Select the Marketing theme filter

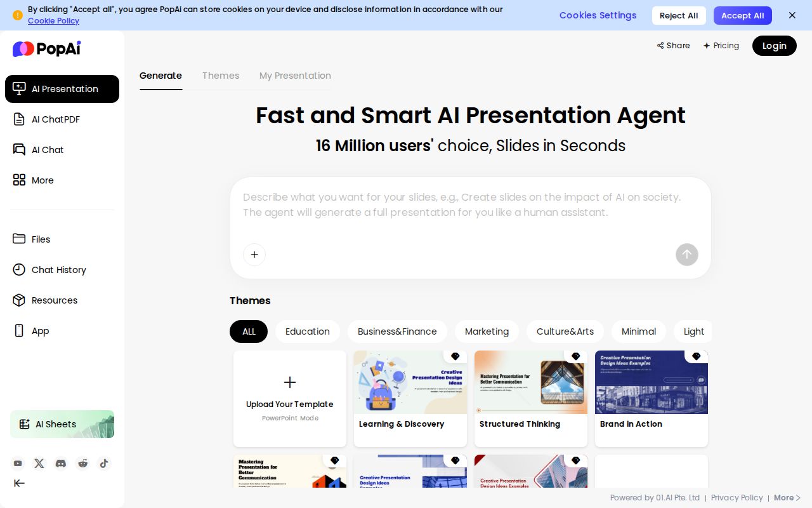(487, 331)
